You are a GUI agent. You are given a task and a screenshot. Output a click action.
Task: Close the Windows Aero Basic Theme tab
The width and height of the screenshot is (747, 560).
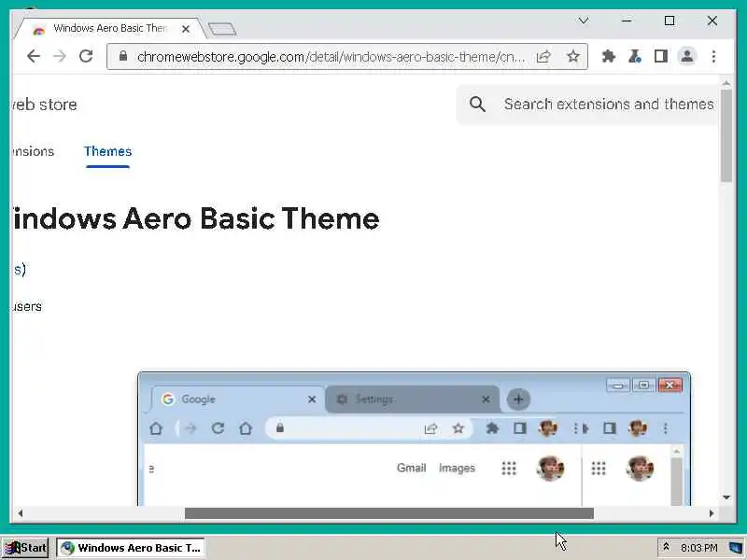tap(186, 29)
